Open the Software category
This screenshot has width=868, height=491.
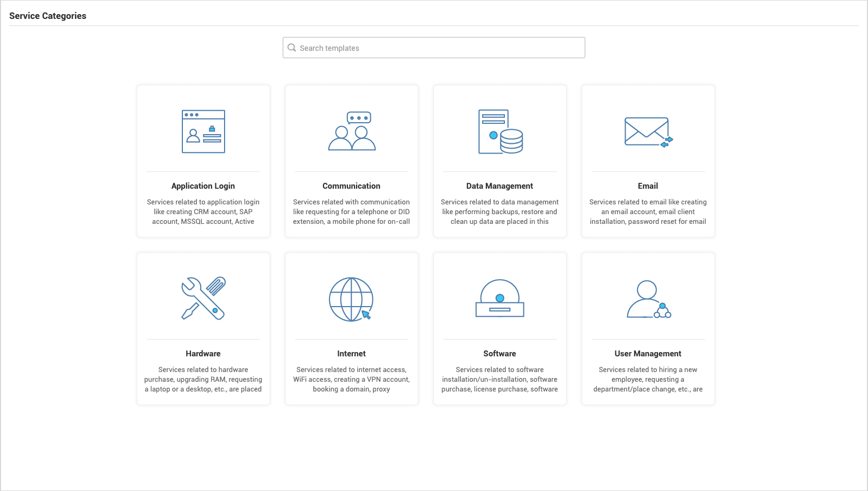point(499,328)
